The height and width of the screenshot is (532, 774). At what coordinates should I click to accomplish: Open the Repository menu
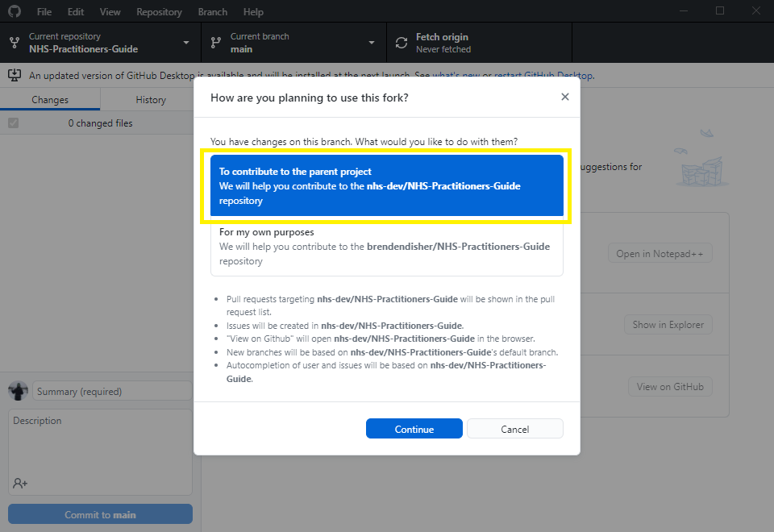coord(159,12)
